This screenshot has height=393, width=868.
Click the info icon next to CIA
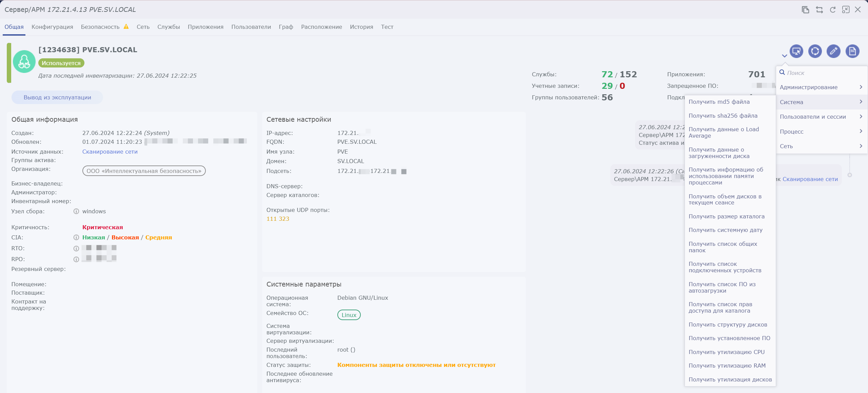coord(76,237)
